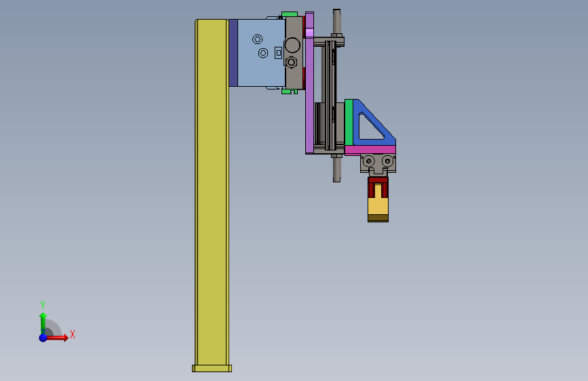Select the tall yellow vertical column

(212, 192)
